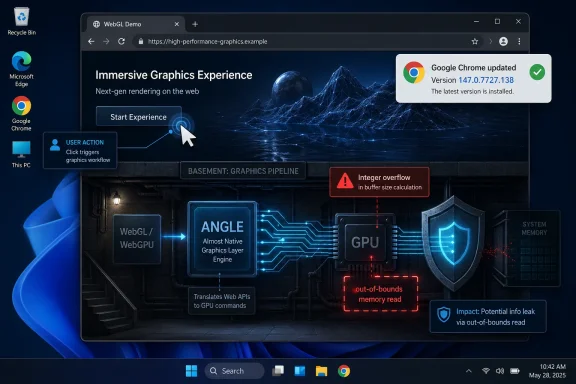Open Chrome from the taskbar

[x=344, y=371]
